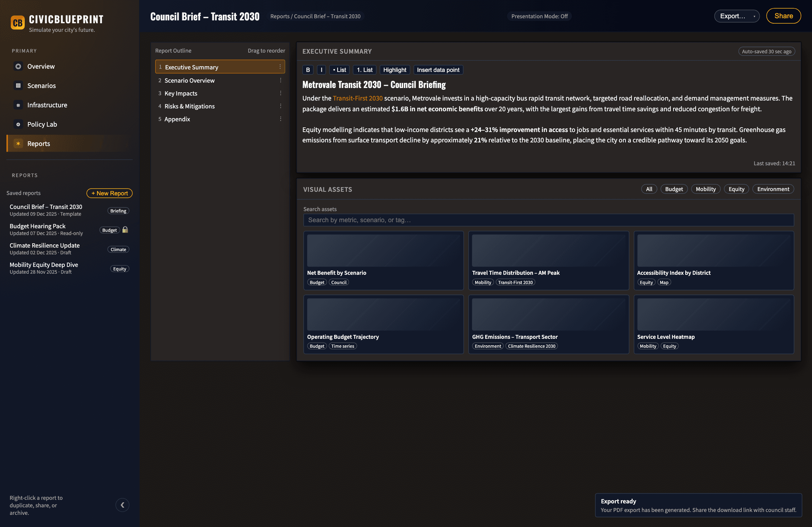812x527 pixels.
Task: Apply Highlight to the selected text
Action: (x=394, y=70)
